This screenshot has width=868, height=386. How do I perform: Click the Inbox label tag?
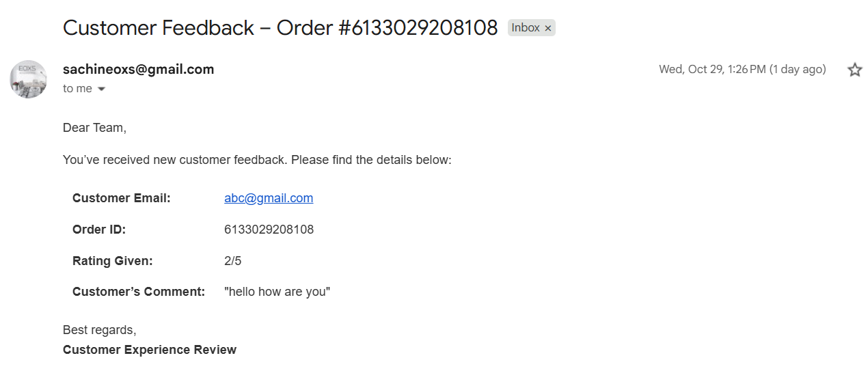coord(526,28)
